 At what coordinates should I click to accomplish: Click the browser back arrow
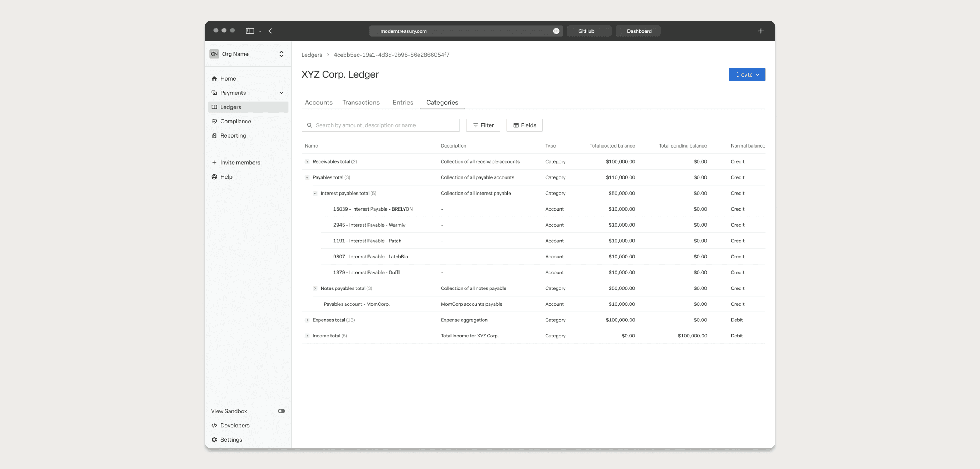tap(270, 31)
